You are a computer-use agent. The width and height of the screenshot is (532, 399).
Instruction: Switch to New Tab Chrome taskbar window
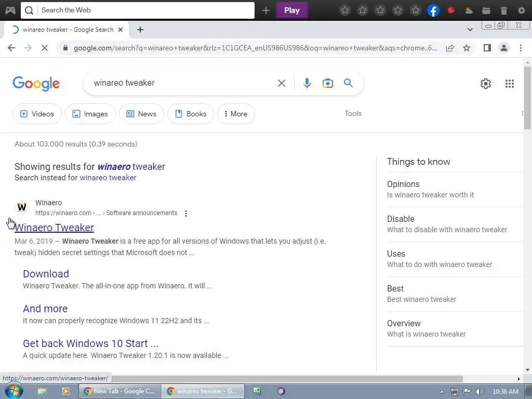coord(120,391)
